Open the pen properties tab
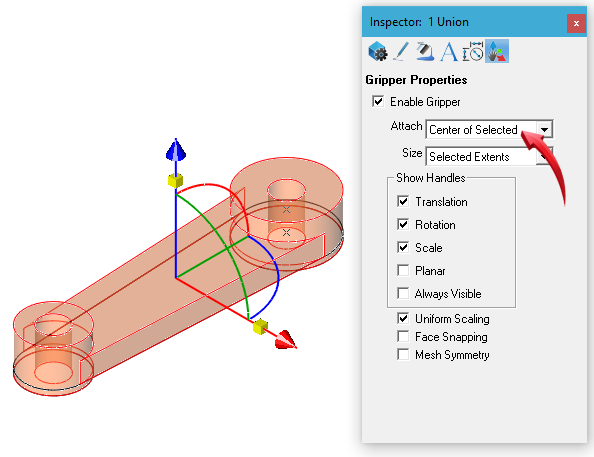Image resolution: width=594 pixels, height=457 pixels. pyautogui.click(x=401, y=51)
